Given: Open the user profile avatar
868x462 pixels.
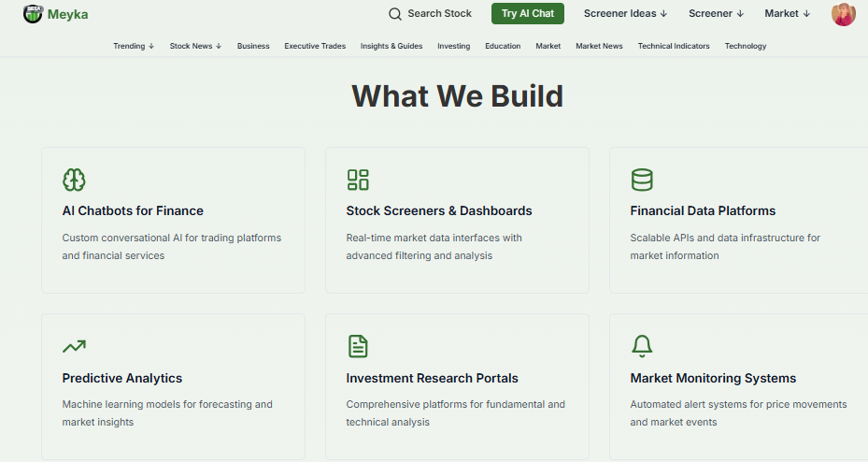Looking at the screenshot, I should (843, 14).
